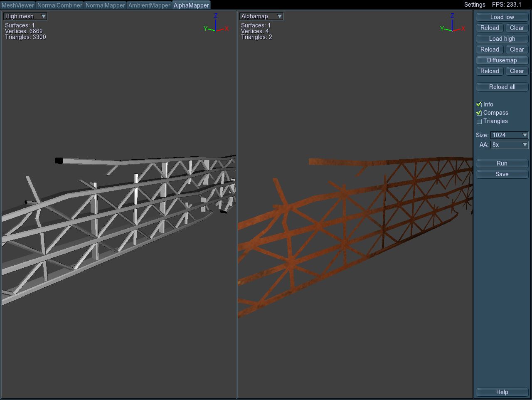The image size is (532, 400).
Task: Open the NormalMapper tab
Action: point(105,5)
